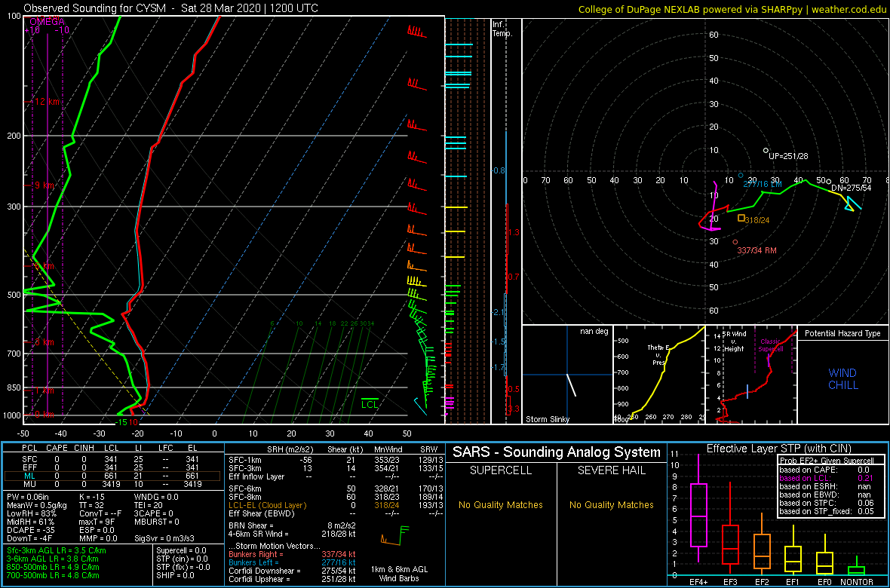Click the Bunkers Left 277/16 LM hodograph marker
The height and width of the screenshot is (588, 890).
point(740,176)
